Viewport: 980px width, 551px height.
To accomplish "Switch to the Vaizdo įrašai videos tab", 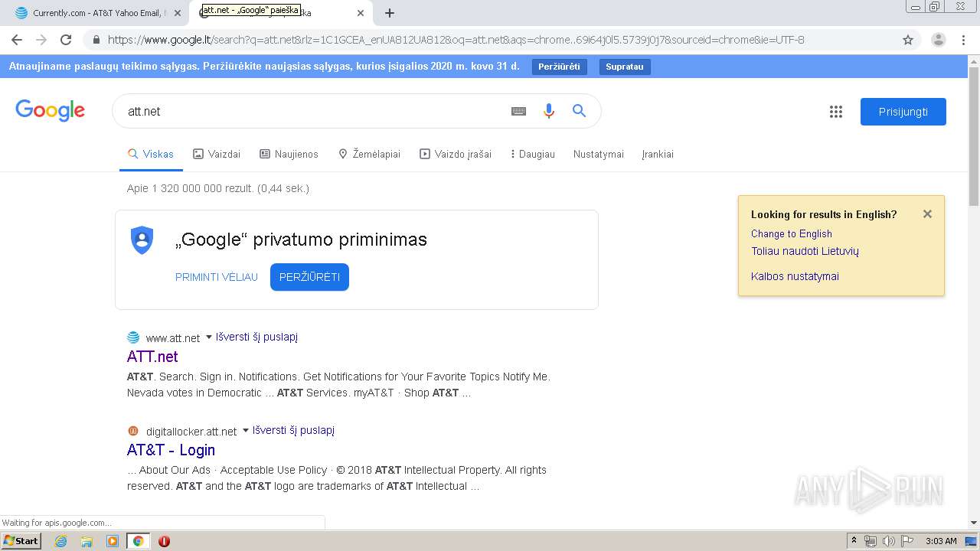I will pyautogui.click(x=456, y=154).
